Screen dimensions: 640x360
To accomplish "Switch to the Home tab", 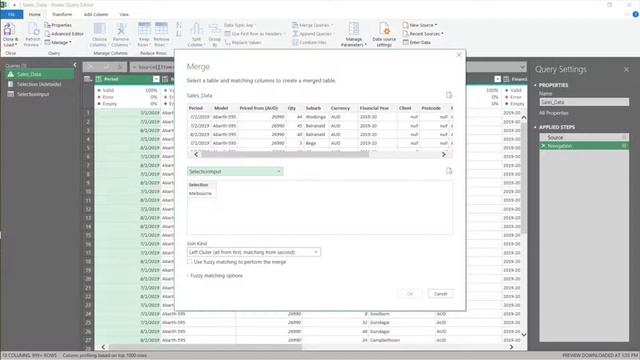I will tap(35, 14).
